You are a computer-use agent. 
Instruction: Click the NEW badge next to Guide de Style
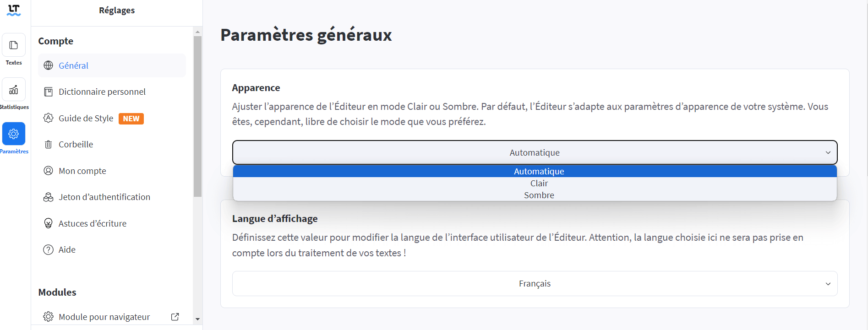point(131,119)
